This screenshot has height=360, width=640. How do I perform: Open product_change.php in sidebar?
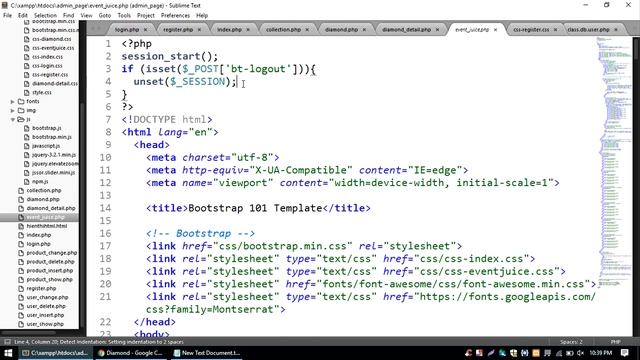point(51,253)
